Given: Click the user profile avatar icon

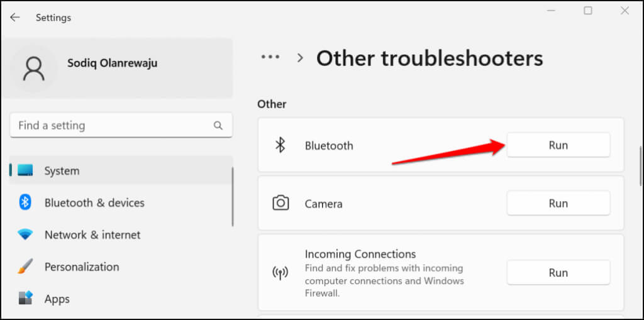Looking at the screenshot, I should (x=33, y=69).
